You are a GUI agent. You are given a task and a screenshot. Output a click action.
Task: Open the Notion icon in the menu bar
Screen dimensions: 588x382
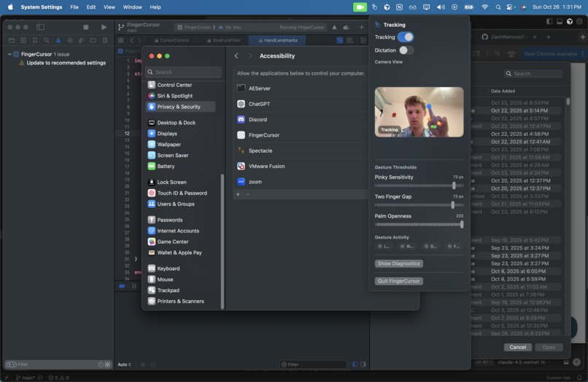[x=399, y=7]
